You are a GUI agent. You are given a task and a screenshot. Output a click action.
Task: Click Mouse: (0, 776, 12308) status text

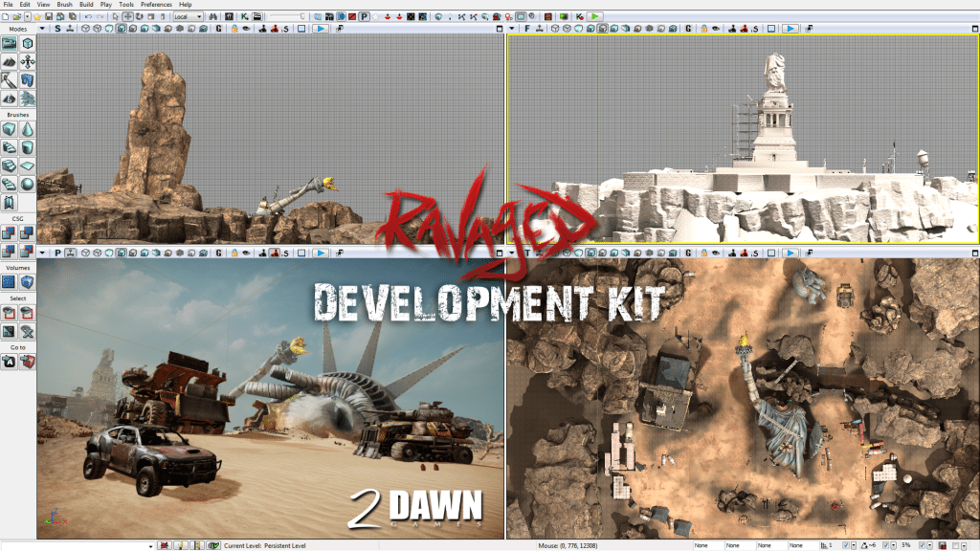(568, 545)
